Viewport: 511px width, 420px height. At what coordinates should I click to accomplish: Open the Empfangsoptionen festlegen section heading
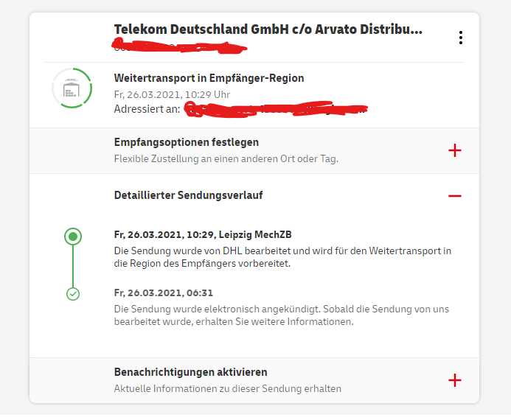coord(187,142)
